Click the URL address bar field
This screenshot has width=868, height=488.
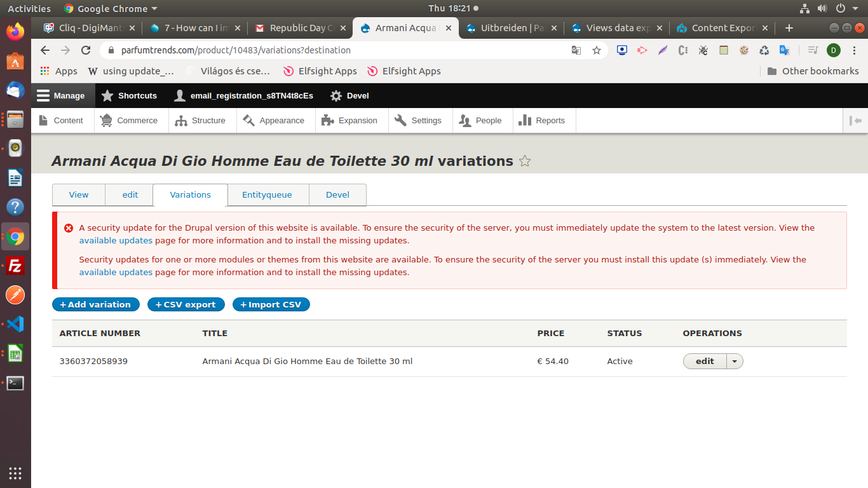(x=330, y=50)
